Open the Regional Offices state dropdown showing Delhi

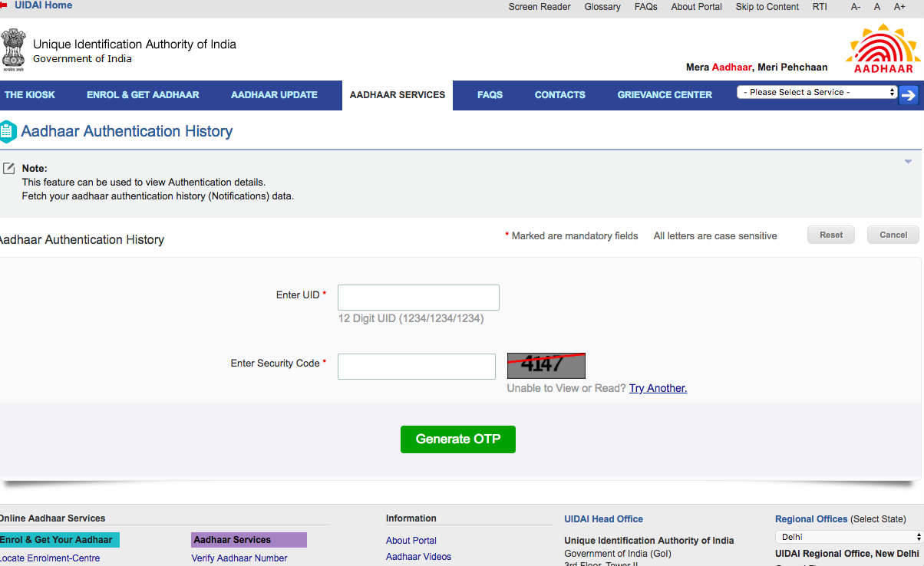click(x=847, y=536)
